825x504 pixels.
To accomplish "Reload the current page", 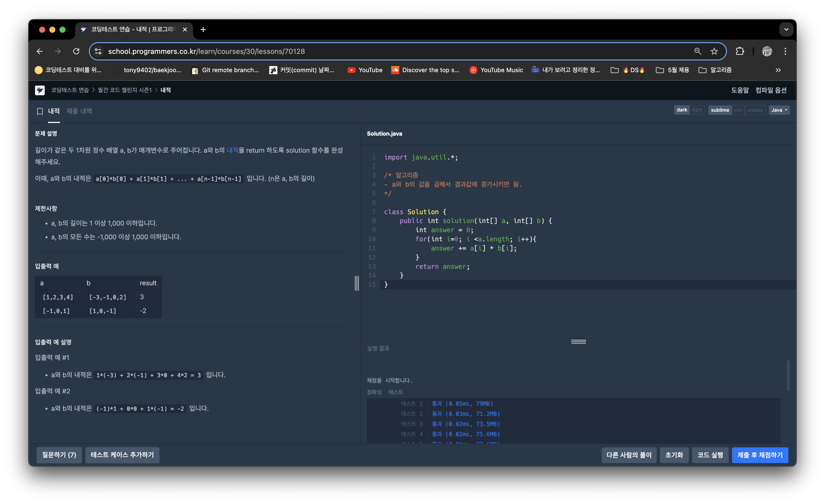I will (76, 51).
